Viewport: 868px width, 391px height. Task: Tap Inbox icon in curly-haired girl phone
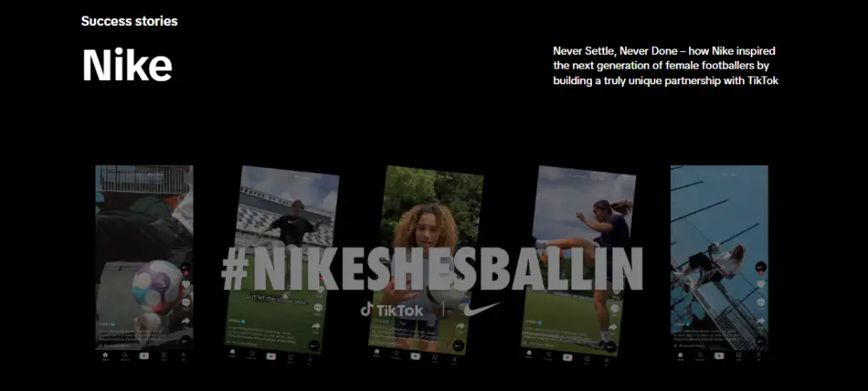click(435, 358)
